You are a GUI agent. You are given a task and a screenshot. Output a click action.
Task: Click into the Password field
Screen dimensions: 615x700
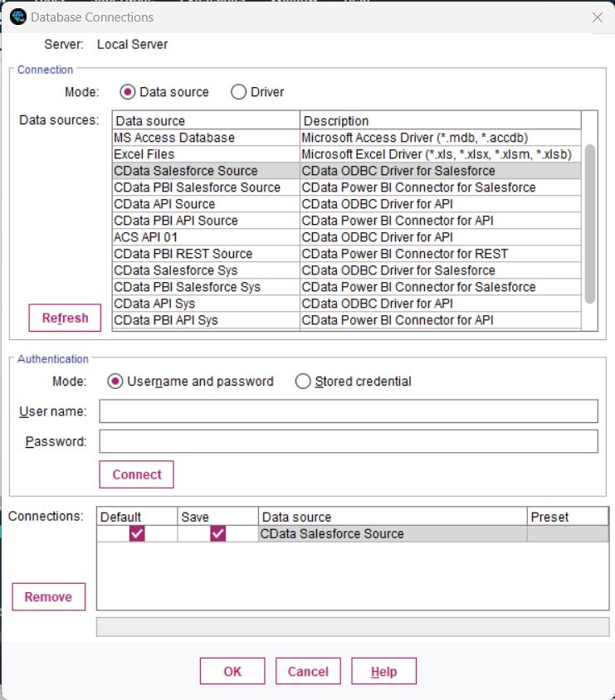(x=349, y=441)
